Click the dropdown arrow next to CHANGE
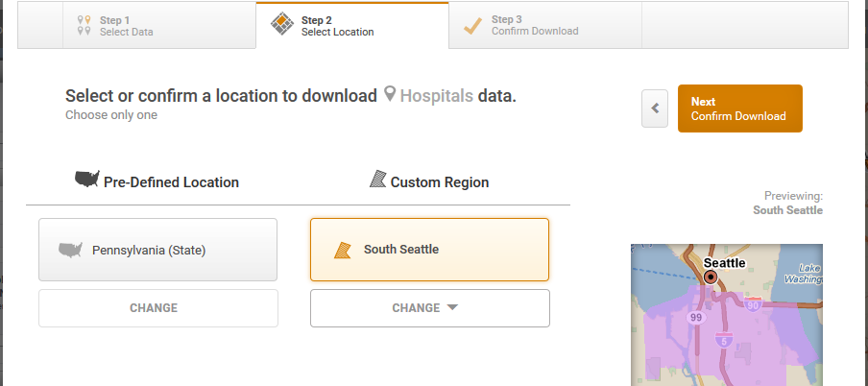868x386 pixels. pyautogui.click(x=452, y=307)
